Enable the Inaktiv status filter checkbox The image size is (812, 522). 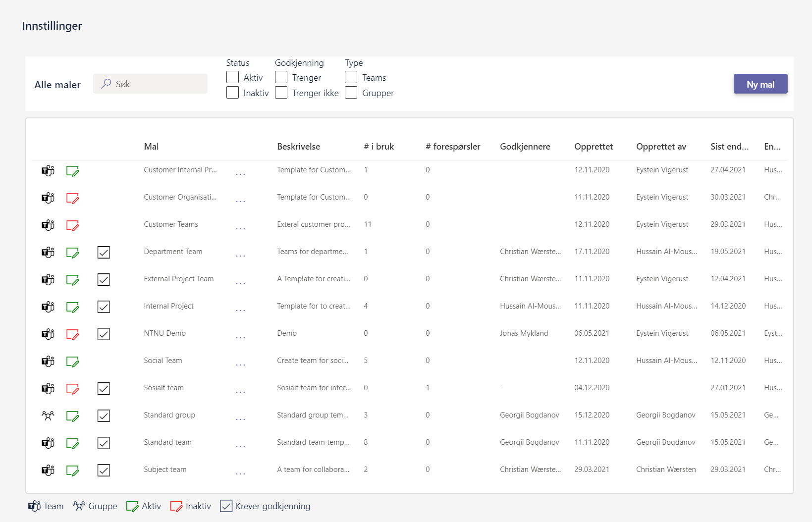pos(232,93)
